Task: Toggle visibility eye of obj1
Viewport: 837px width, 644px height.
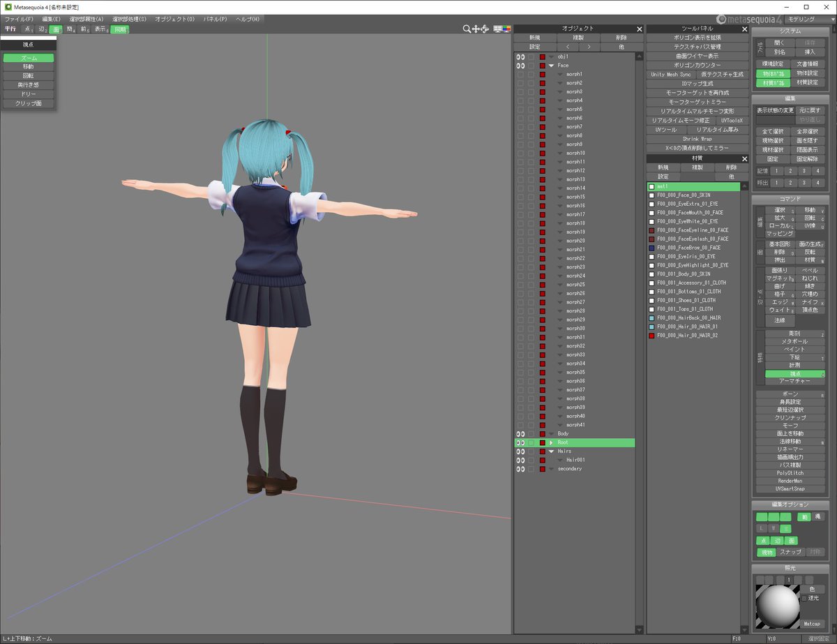Action: 520,57
